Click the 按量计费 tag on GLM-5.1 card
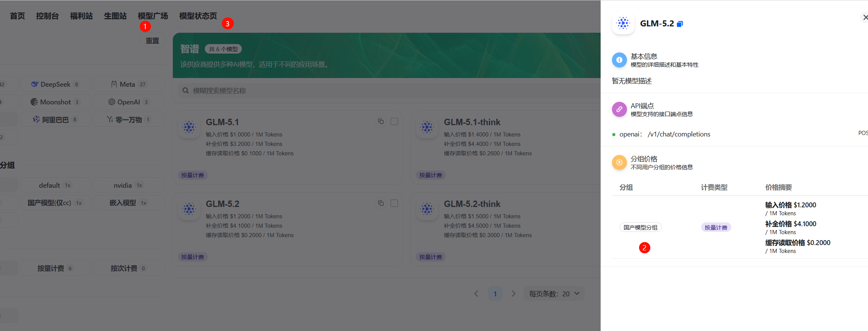 [192, 175]
